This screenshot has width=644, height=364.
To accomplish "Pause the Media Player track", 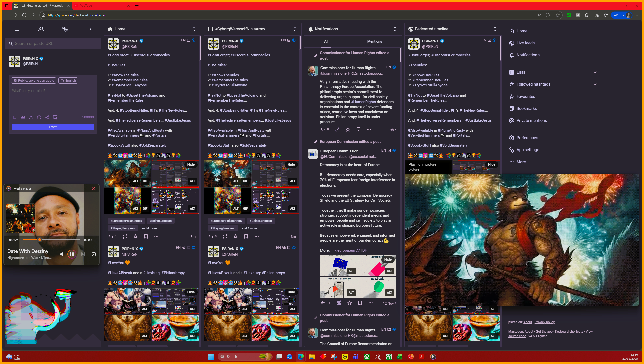I will coord(72,254).
